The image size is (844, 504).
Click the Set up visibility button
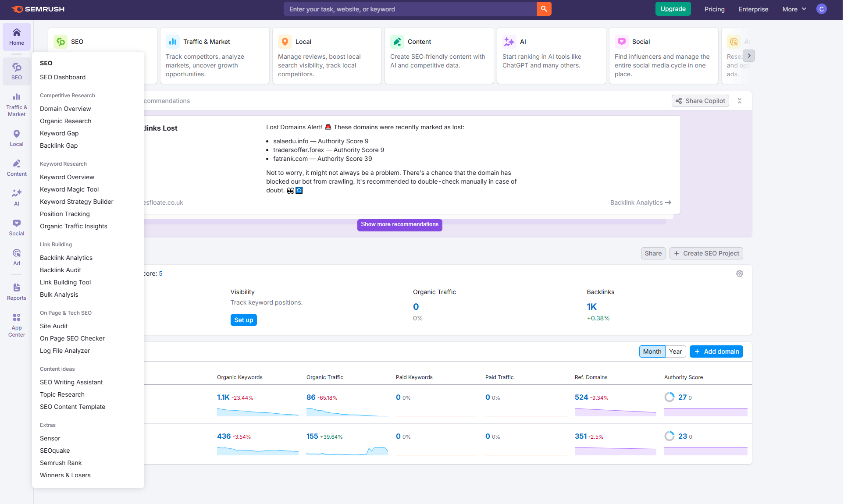(x=243, y=320)
